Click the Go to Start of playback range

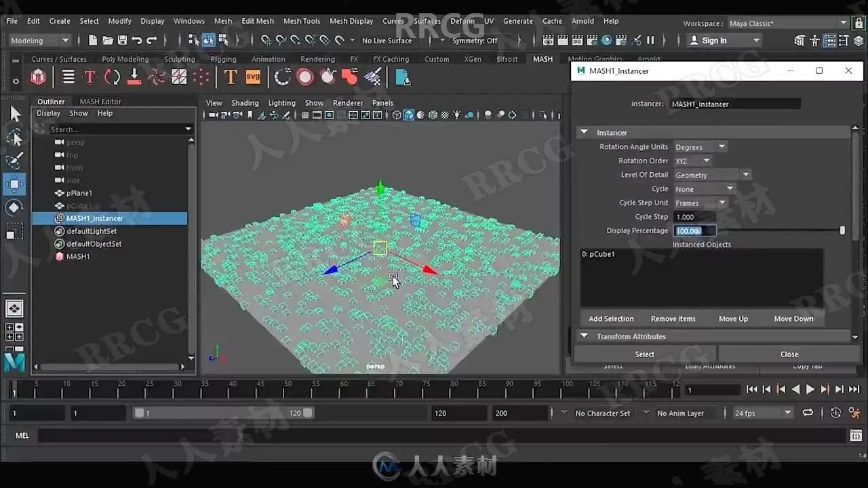751,389
